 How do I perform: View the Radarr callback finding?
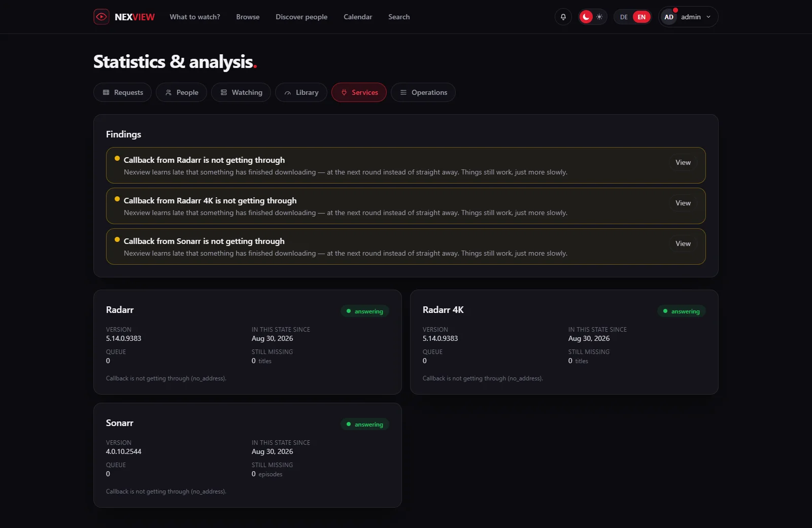point(683,162)
